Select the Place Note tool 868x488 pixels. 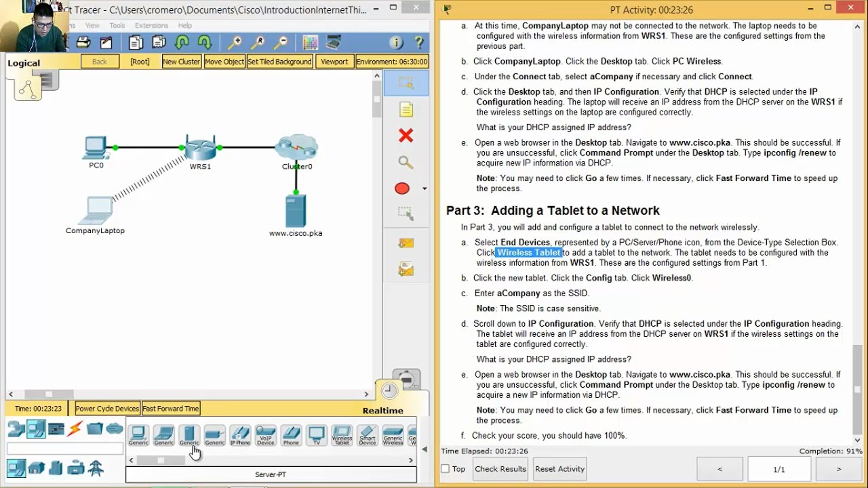tap(406, 109)
